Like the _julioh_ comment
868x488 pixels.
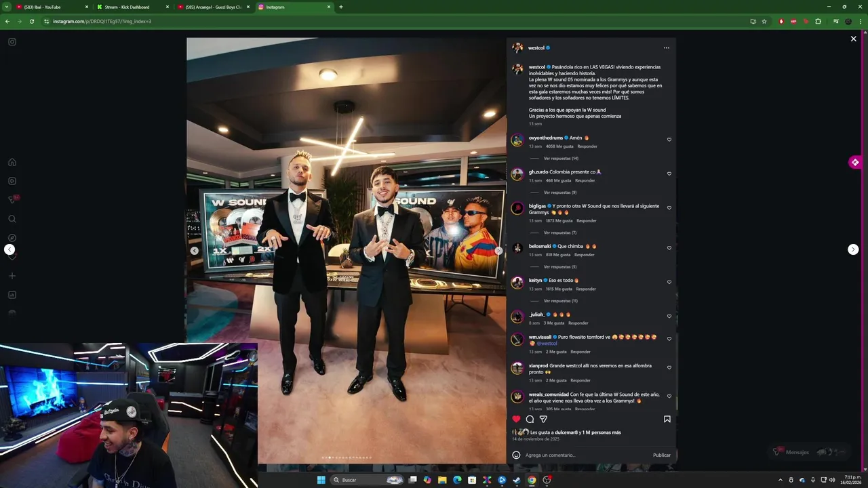point(669,316)
